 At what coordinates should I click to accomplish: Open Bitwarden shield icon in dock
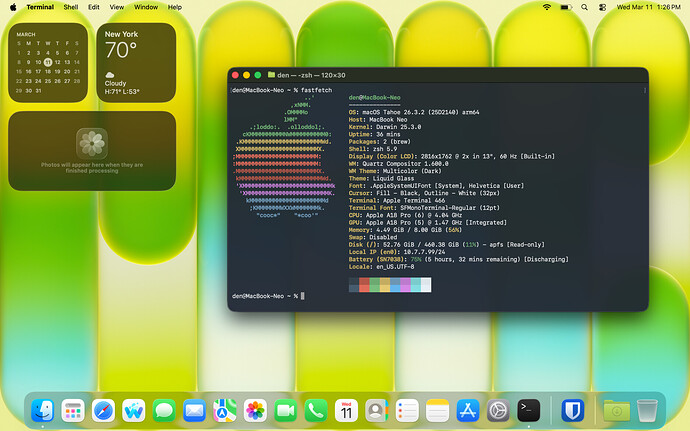click(x=573, y=410)
